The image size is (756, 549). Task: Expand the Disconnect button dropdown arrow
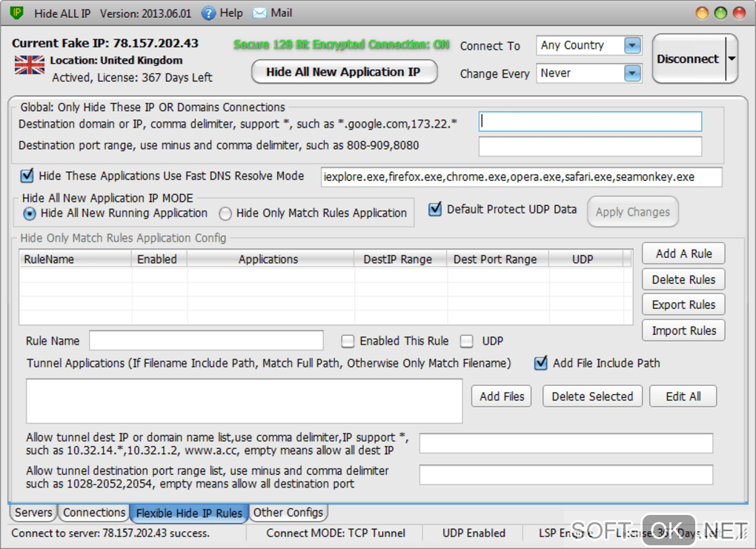pos(732,59)
